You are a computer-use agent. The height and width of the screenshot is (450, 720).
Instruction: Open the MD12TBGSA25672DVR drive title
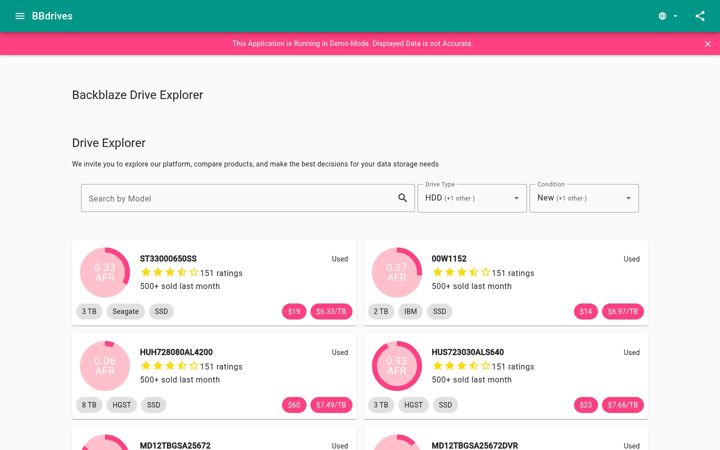[x=475, y=445]
